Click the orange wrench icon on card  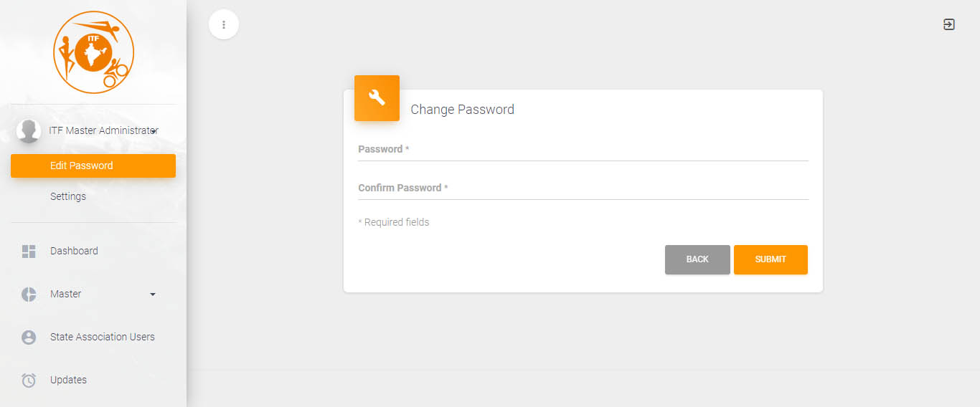(377, 97)
